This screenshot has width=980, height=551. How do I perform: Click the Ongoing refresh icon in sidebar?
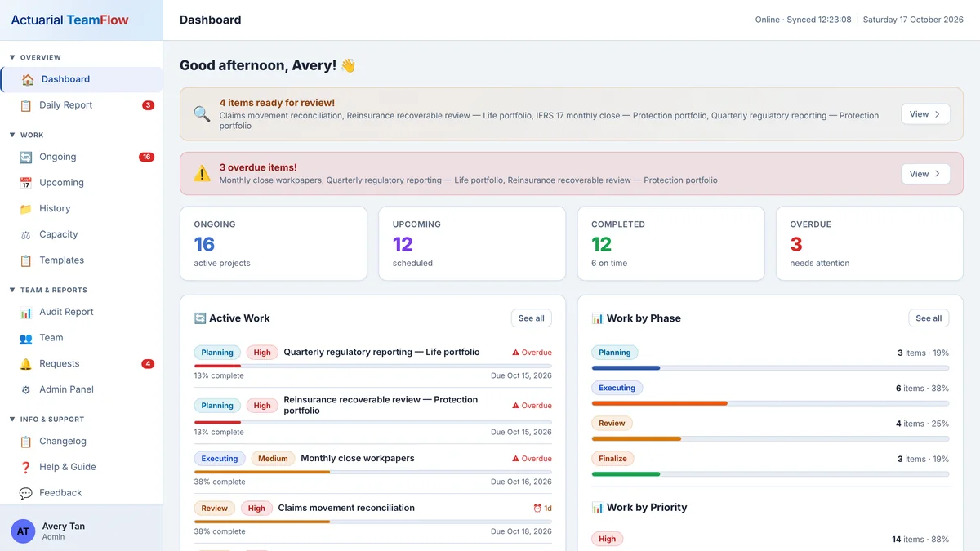[26, 157]
